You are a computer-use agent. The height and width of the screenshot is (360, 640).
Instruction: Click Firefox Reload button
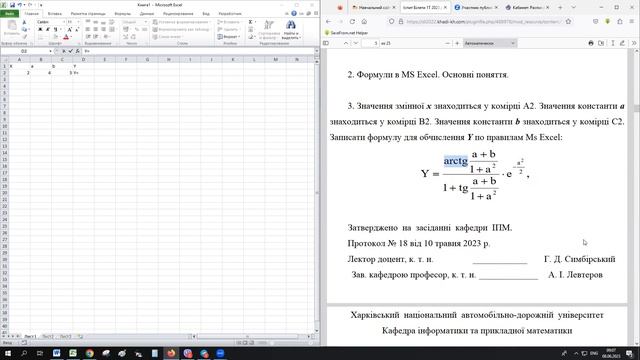click(352, 21)
